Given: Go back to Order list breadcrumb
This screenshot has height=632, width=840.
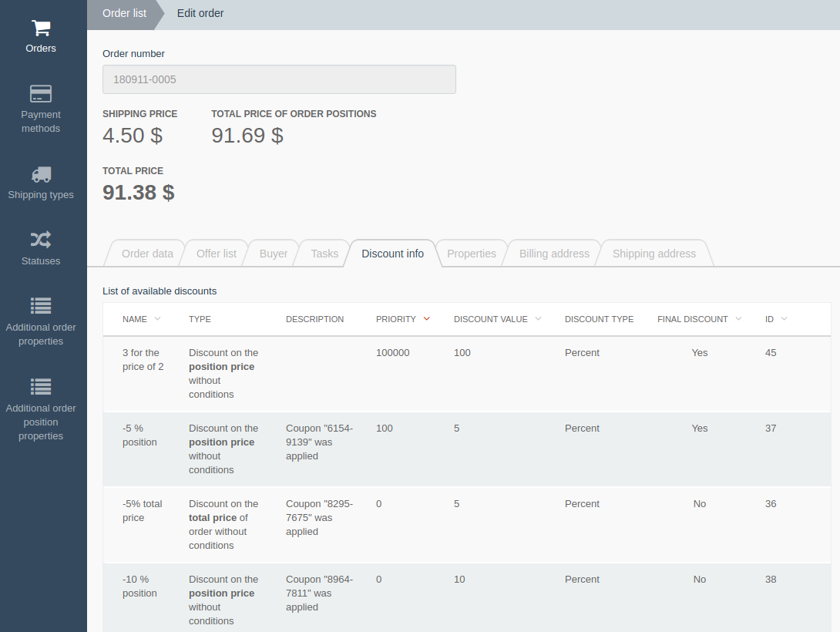Looking at the screenshot, I should coord(124,13).
